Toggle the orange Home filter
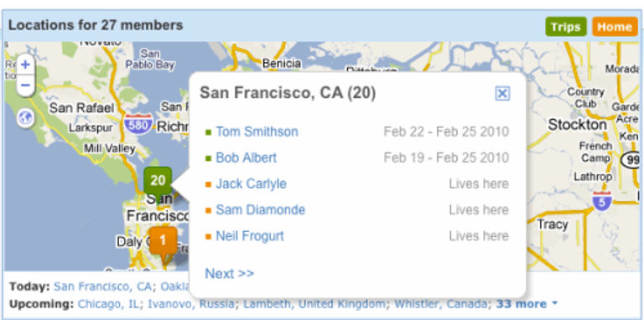This screenshot has height=320, width=644. (x=615, y=27)
